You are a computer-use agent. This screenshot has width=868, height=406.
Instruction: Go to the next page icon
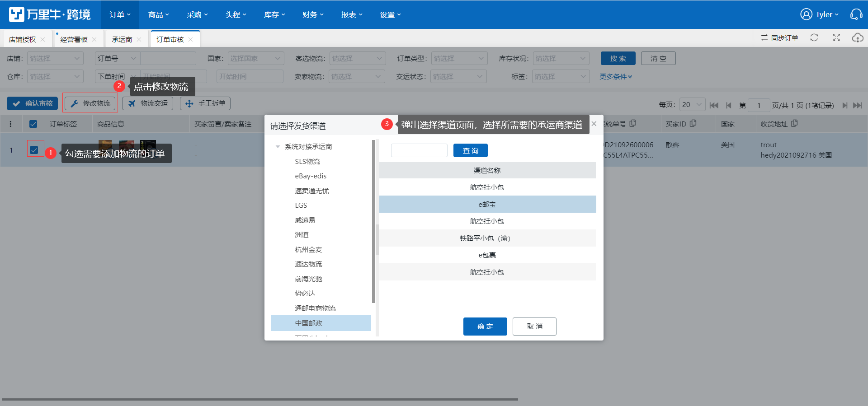[x=844, y=105]
